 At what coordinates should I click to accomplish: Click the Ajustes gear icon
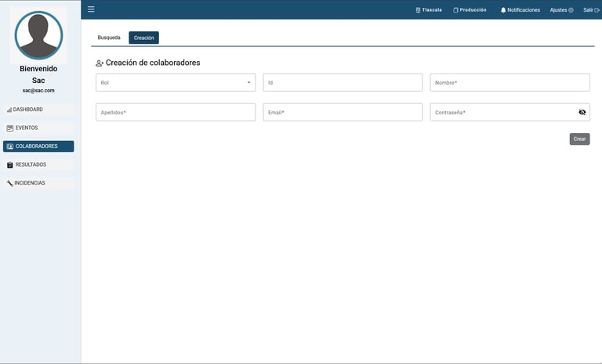click(571, 10)
